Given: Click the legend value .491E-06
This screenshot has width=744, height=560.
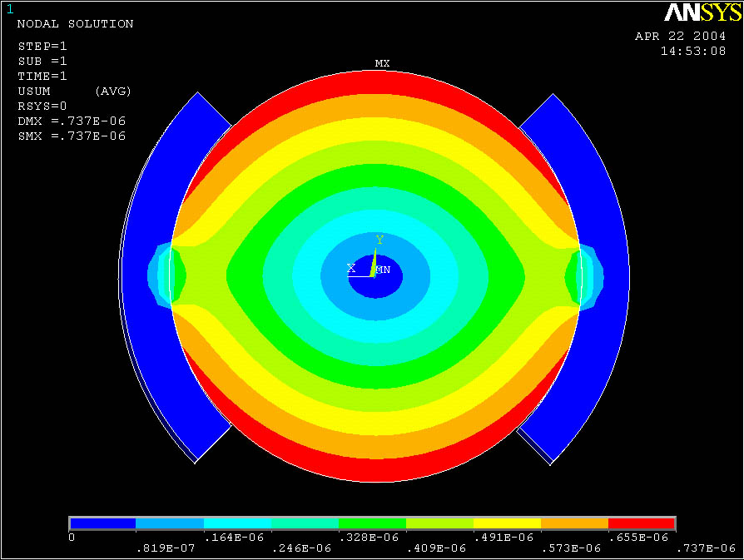Looking at the screenshot, I should point(503,538).
